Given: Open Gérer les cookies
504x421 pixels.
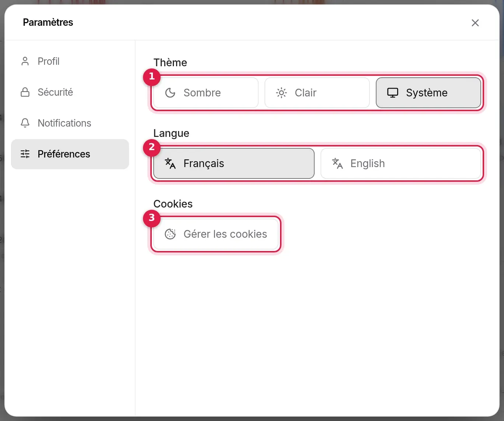Looking at the screenshot, I should (x=216, y=234).
